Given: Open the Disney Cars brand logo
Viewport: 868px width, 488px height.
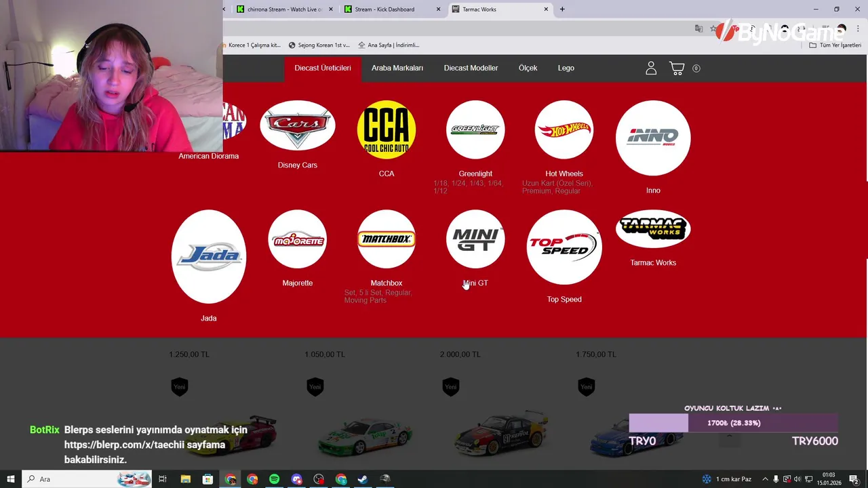Looking at the screenshot, I should pos(297,125).
